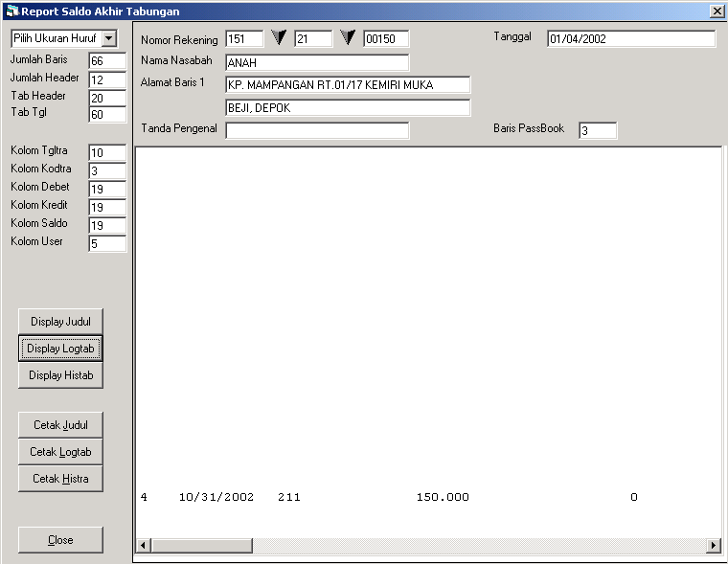Screen dimensions: 728x564
Task: Click Display Judul button
Action: pyautogui.click(x=60, y=321)
